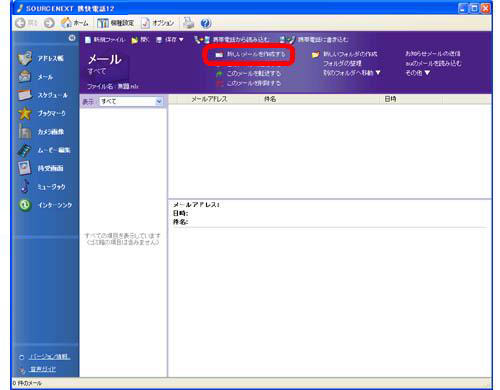The image size is (500, 390).
Task: Click フォルダの整理 organize folders
Action: click(342, 63)
